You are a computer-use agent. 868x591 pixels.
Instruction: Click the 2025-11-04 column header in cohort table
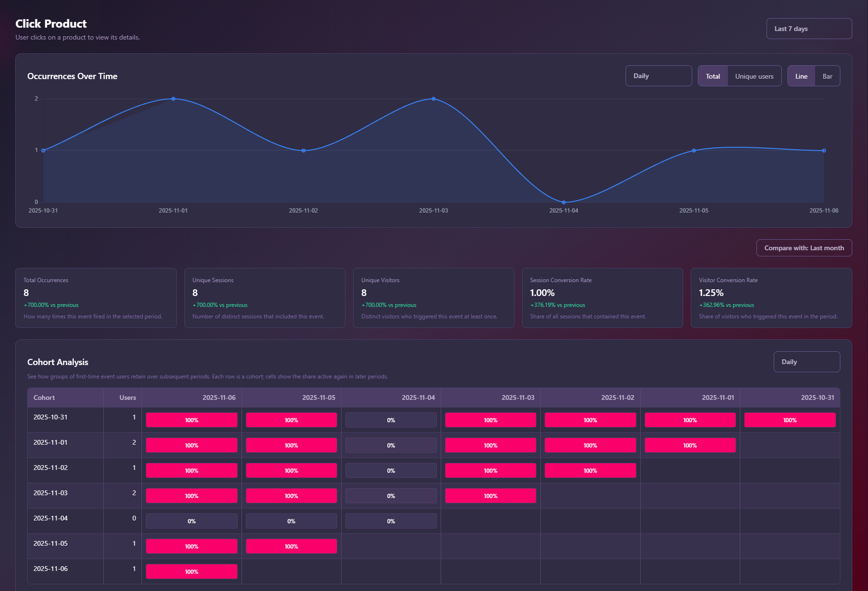point(418,397)
